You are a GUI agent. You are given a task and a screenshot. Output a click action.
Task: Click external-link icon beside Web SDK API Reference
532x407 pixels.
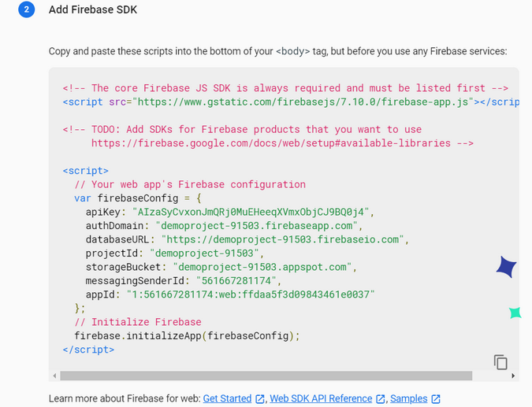pyautogui.click(x=381, y=399)
